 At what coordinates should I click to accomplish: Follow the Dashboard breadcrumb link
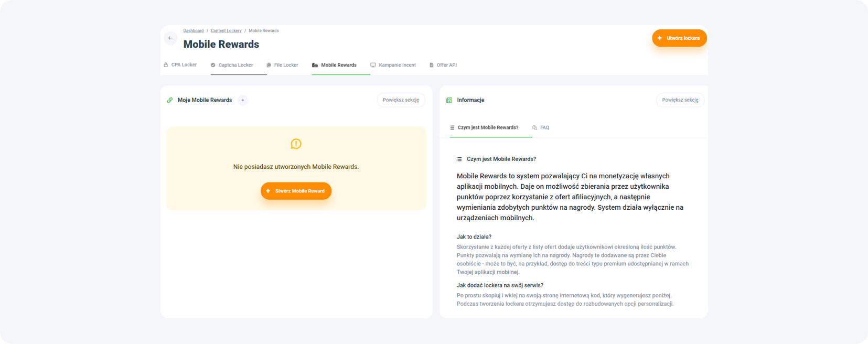[x=193, y=31]
